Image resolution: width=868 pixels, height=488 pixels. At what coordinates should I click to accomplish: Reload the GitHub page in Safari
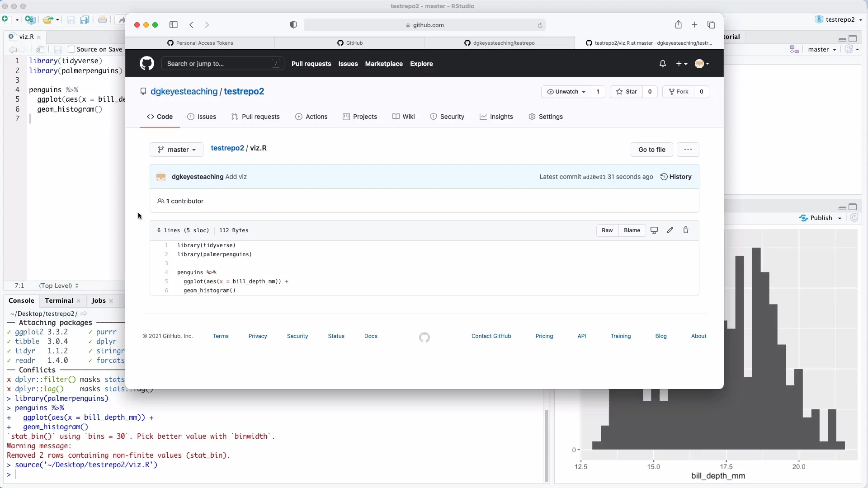540,26
